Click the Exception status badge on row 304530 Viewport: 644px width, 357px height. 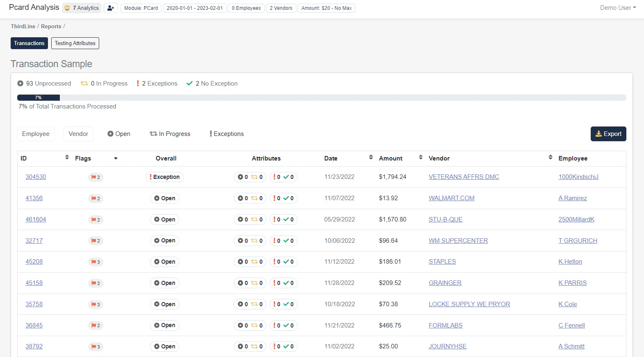[x=164, y=177]
